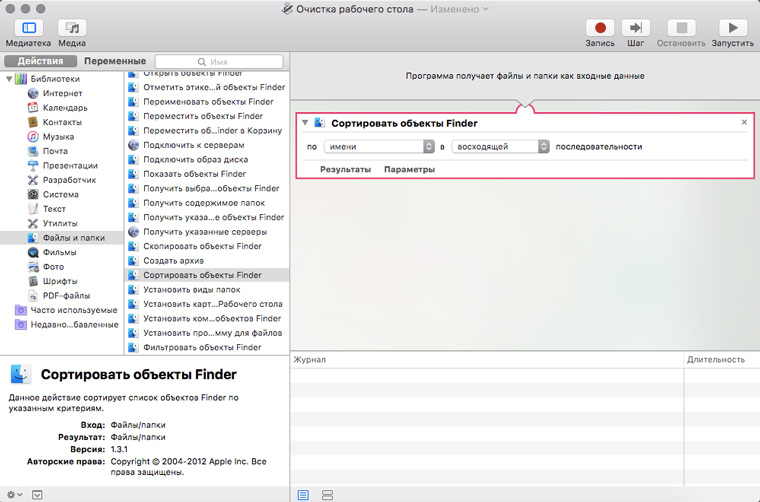
Task: Click the Длительность column header
Action: (x=722, y=360)
